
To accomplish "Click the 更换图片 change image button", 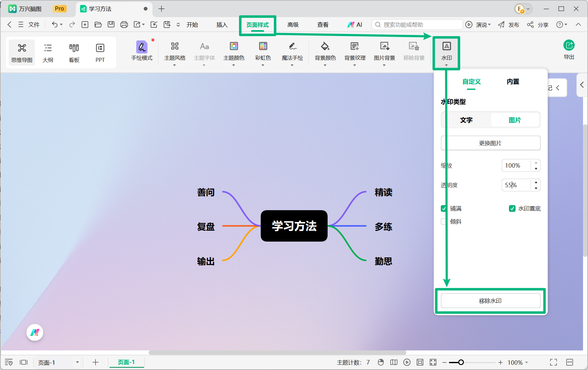I will [490, 143].
